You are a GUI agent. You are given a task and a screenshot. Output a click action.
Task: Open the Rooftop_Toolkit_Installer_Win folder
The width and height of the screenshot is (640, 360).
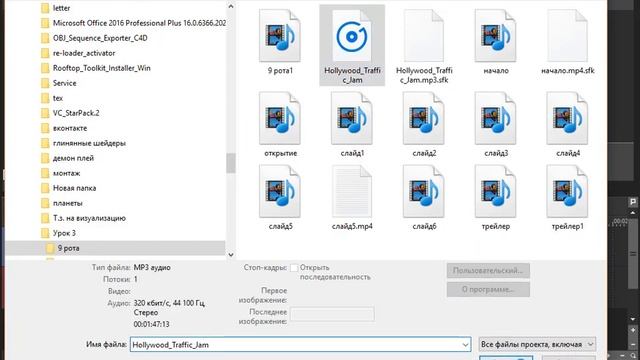(x=96, y=68)
